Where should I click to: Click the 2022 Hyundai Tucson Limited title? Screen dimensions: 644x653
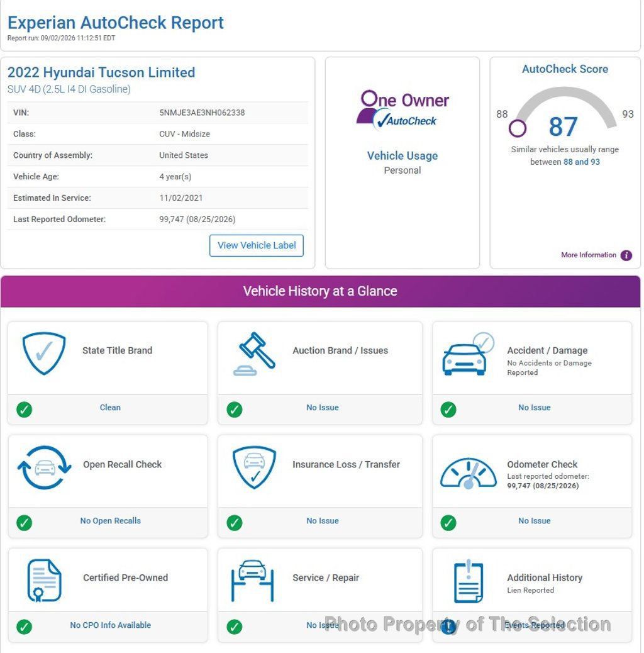[x=101, y=72]
